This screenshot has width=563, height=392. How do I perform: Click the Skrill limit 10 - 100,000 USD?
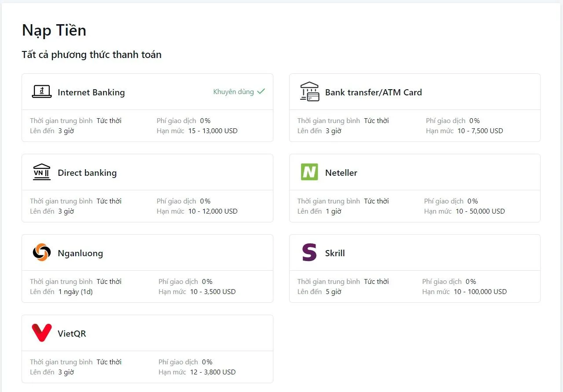[x=480, y=291]
